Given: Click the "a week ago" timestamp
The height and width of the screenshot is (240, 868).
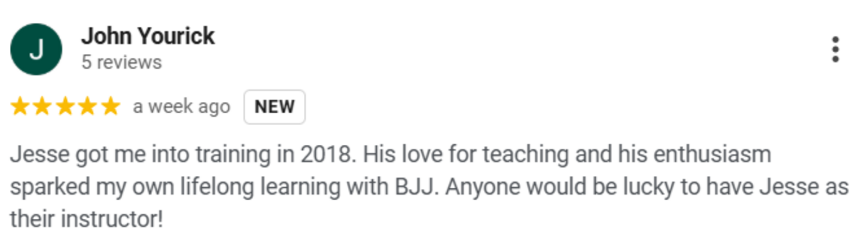Looking at the screenshot, I should 182,107.
